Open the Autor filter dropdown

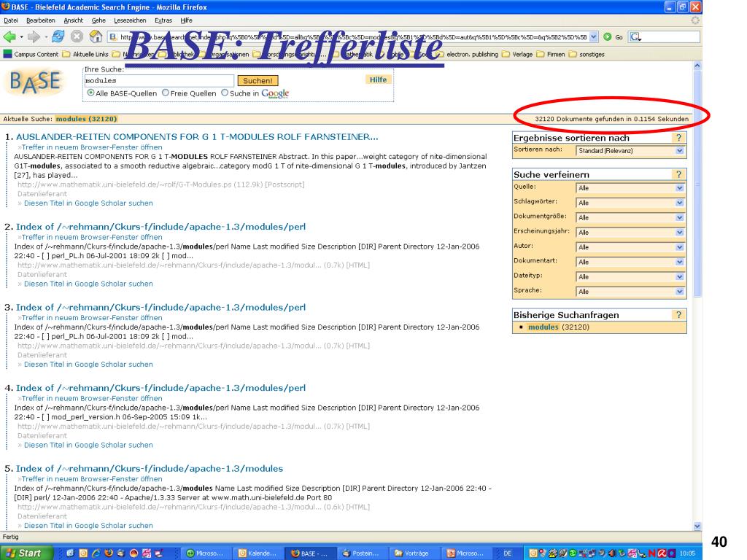click(x=630, y=247)
